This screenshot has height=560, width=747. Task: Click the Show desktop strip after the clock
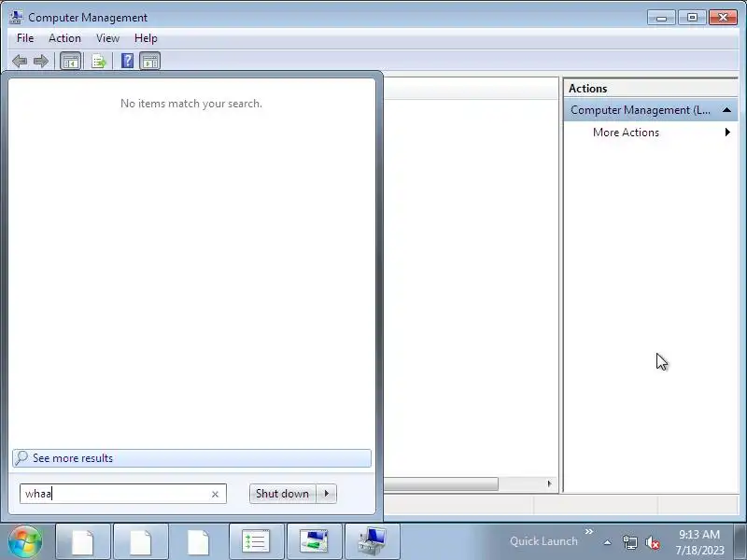[740, 541]
